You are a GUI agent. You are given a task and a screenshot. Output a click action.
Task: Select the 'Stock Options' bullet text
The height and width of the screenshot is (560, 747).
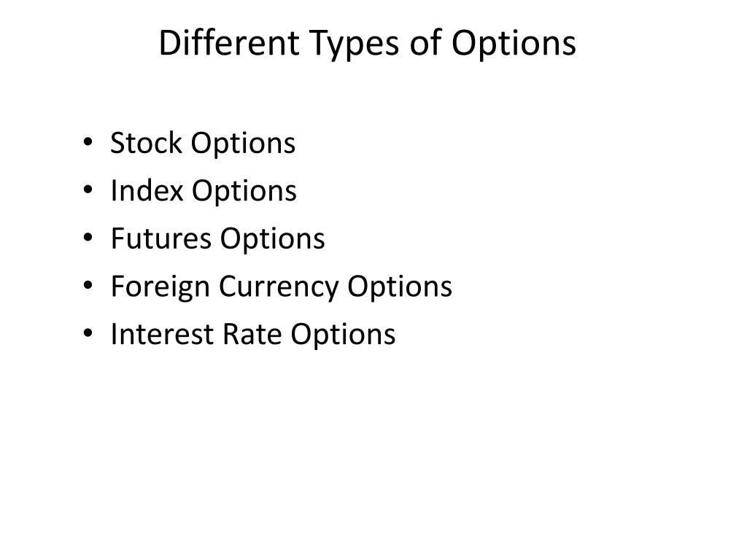click(x=203, y=144)
